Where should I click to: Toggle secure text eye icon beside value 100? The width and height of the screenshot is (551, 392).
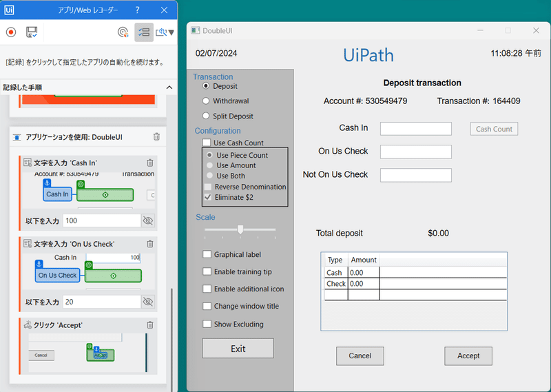pyautogui.click(x=148, y=220)
